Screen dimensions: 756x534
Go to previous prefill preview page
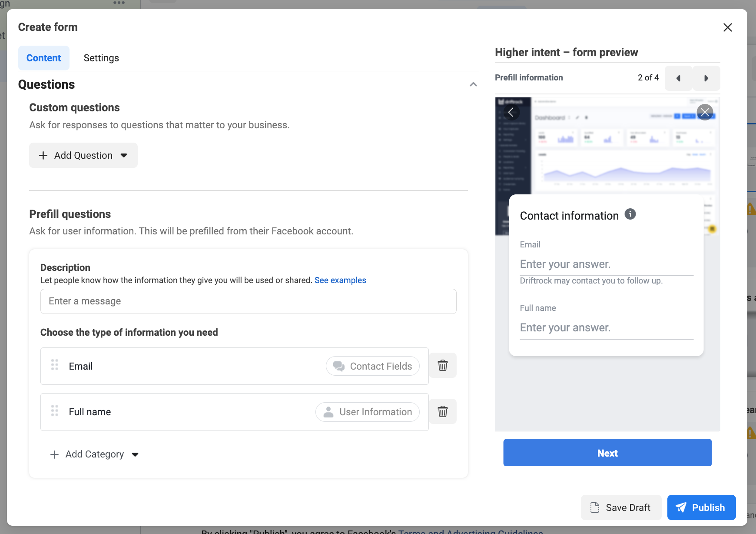678,78
